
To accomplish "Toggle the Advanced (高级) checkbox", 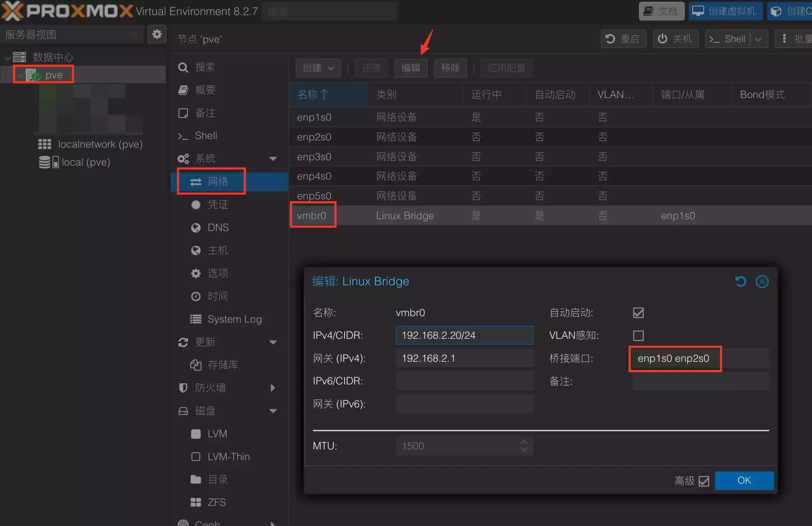I will tap(704, 481).
